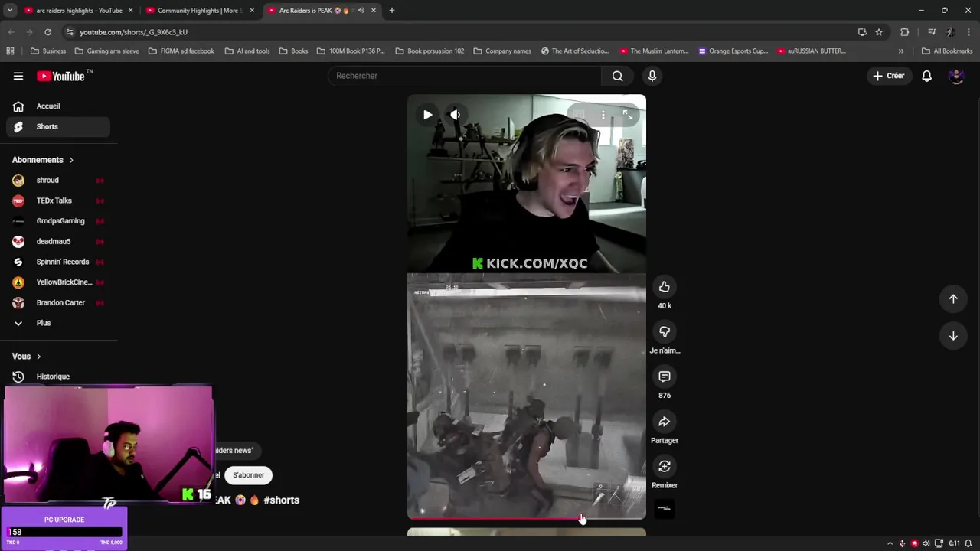Enter fullscreen on the short

(x=628, y=115)
